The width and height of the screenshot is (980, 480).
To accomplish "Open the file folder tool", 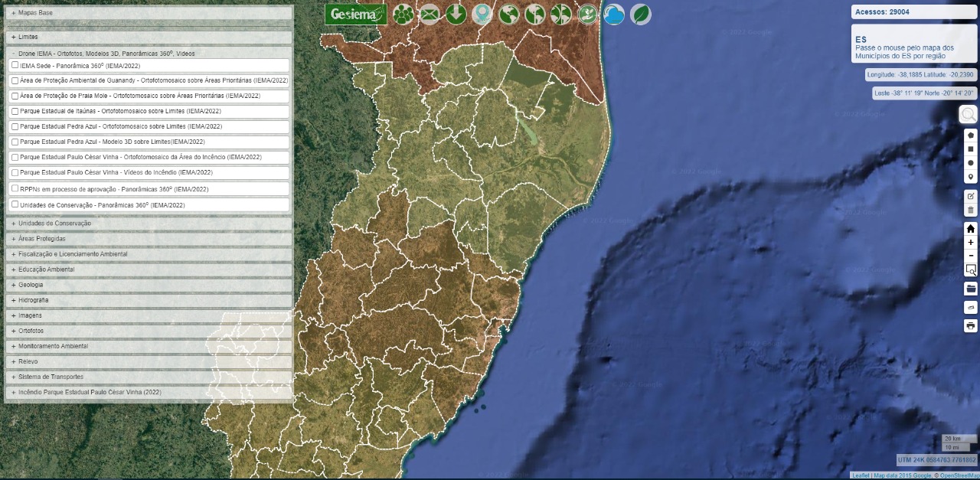I will pos(971,289).
